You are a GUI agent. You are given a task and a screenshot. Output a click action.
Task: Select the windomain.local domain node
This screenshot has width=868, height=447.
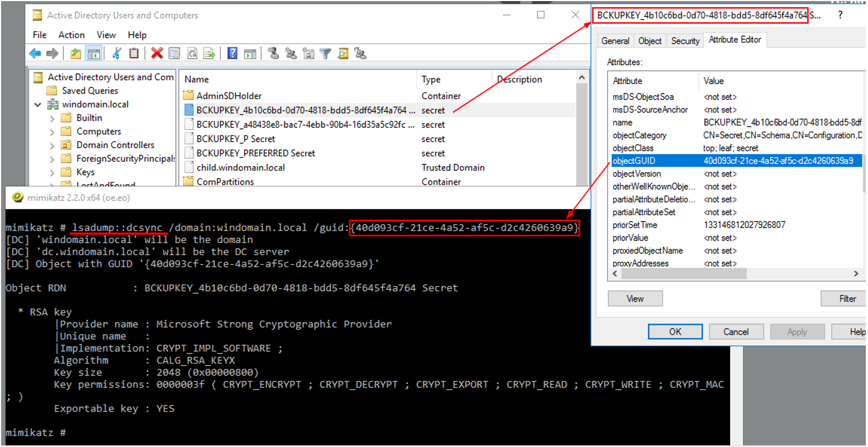coord(95,104)
